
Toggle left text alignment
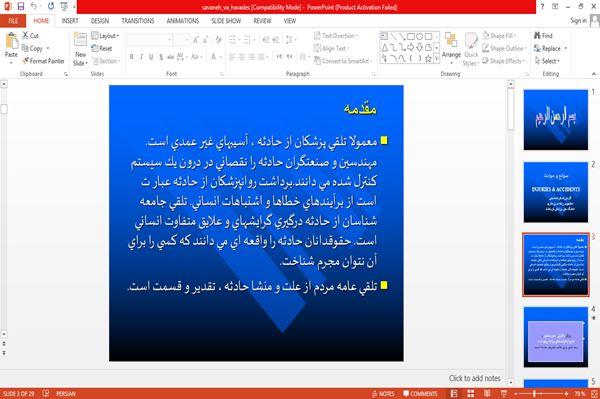point(232,57)
